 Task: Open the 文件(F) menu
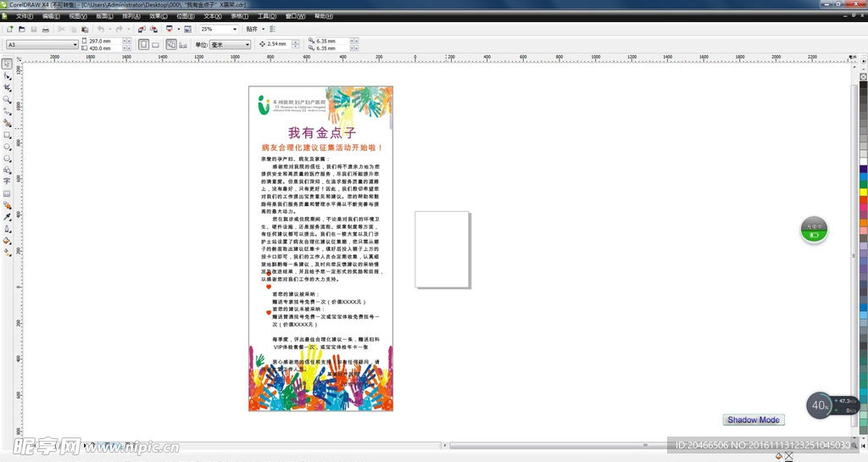(x=25, y=15)
